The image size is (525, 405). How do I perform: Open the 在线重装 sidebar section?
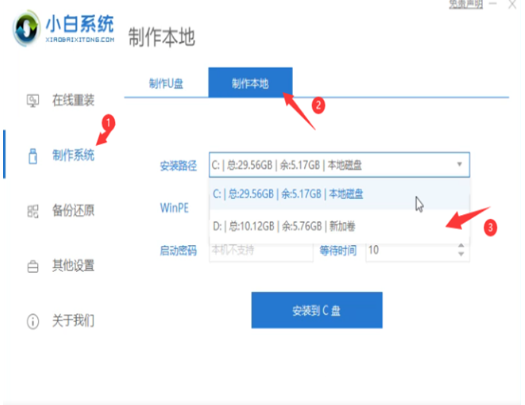tap(73, 100)
